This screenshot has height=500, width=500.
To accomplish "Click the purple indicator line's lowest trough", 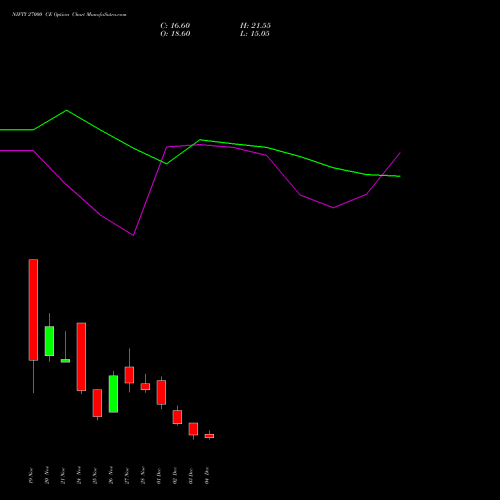I will [133, 235].
